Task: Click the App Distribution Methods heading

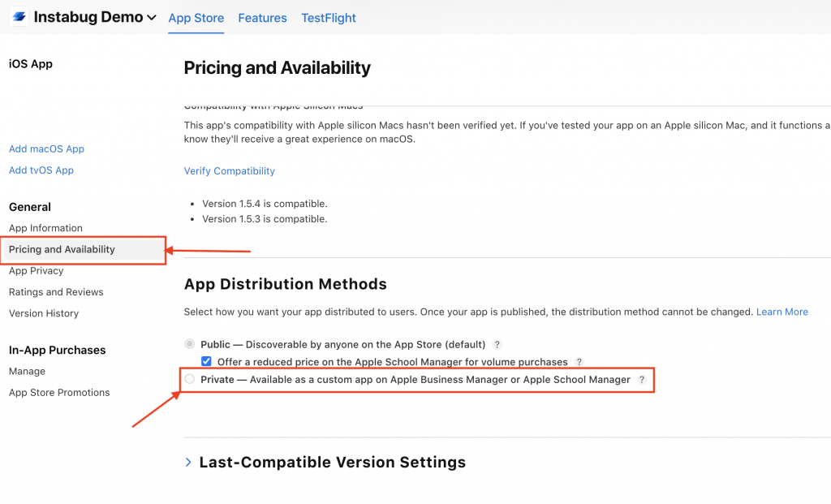Action: click(x=285, y=284)
